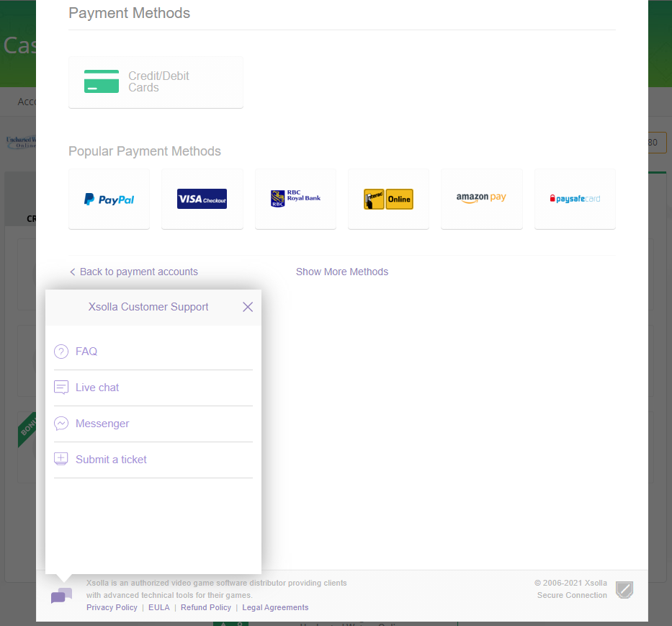Click the Secure Connection shield icon
The height and width of the screenshot is (626, 672).
tap(624, 590)
